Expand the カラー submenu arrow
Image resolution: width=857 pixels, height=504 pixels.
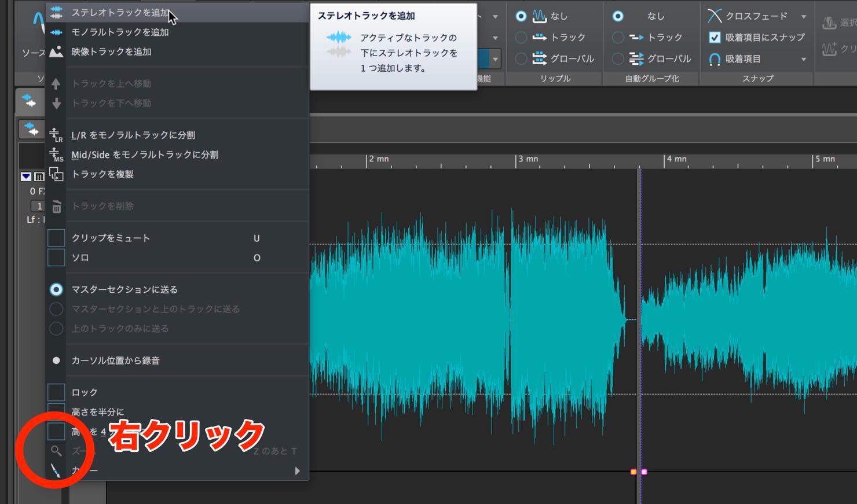298,471
